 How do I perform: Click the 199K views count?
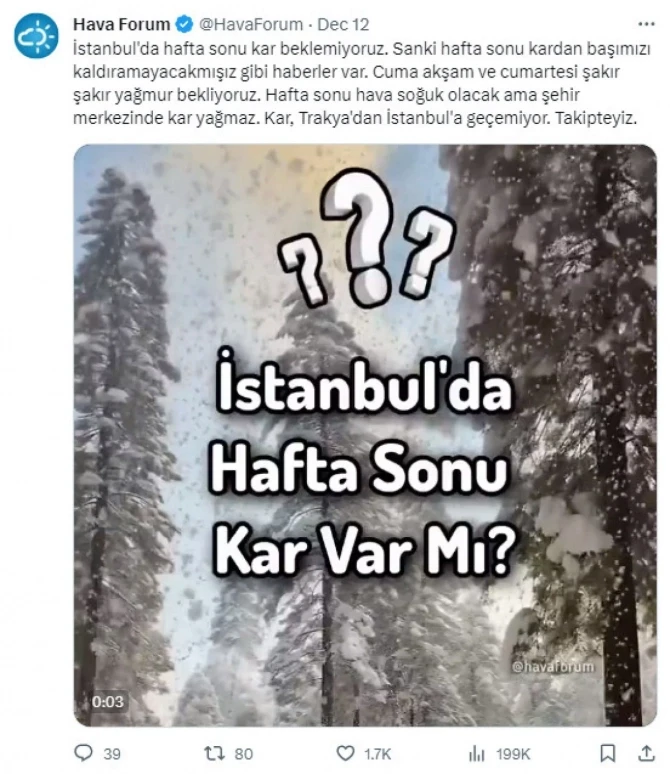pyautogui.click(x=513, y=754)
